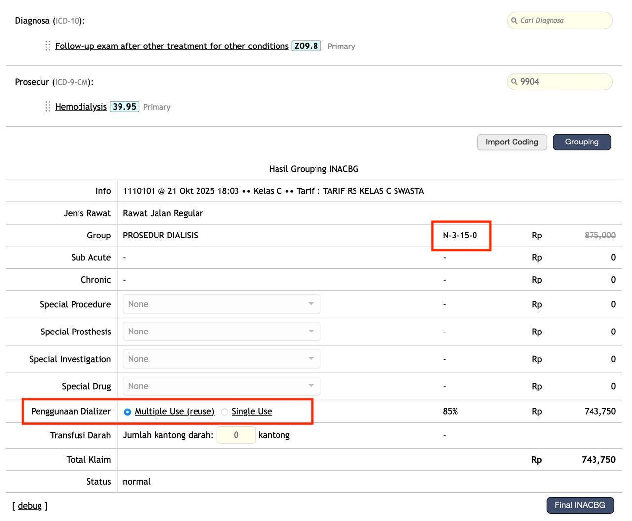Image resolution: width=632 pixels, height=521 pixels.
Task: Open the Special Investigation dropdown
Action: 222,359
